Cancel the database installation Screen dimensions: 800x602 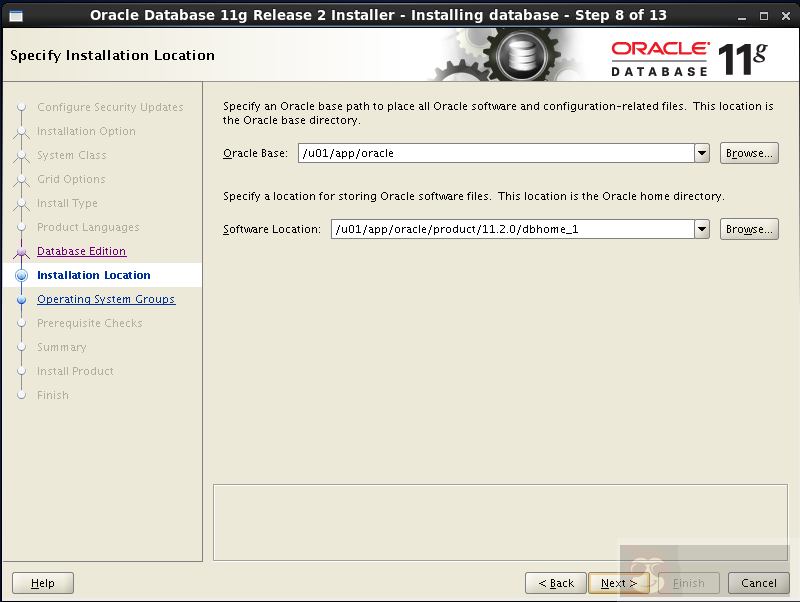[757, 583]
